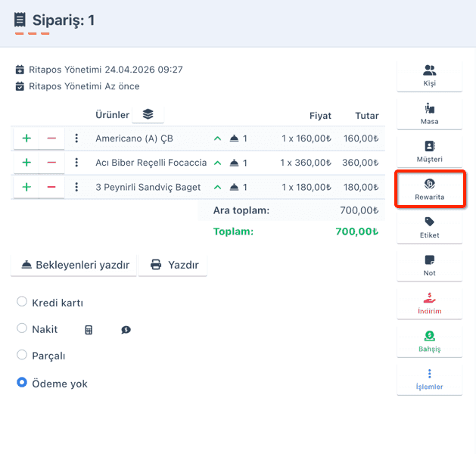Click the Yazdır print button
The image size is (476, 454).
coord(173,265)
